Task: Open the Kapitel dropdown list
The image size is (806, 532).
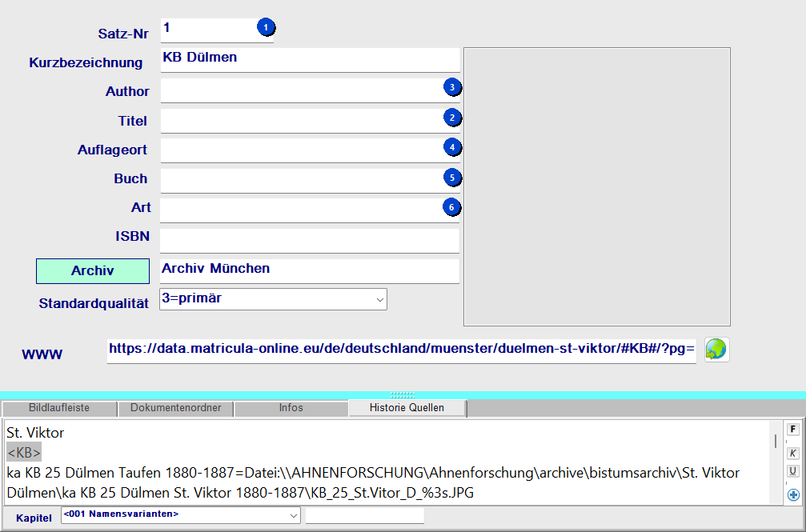Action: tap(292, 516)
